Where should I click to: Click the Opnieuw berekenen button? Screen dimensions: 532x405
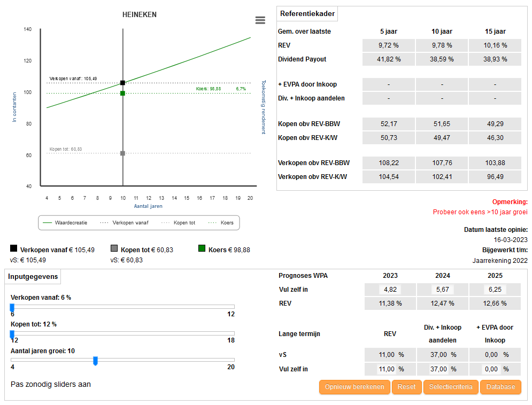(354, 387)
